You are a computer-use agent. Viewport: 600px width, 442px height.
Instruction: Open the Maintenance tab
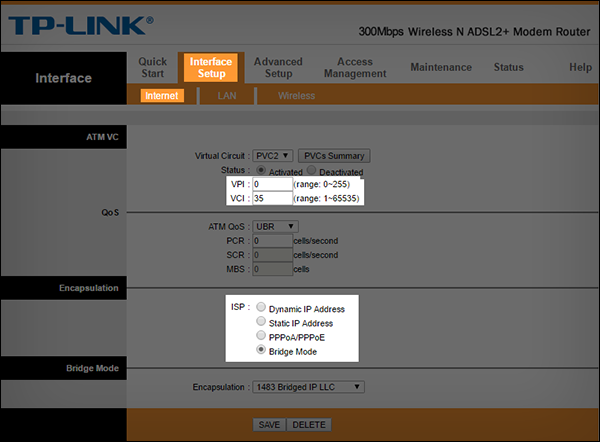441,67
